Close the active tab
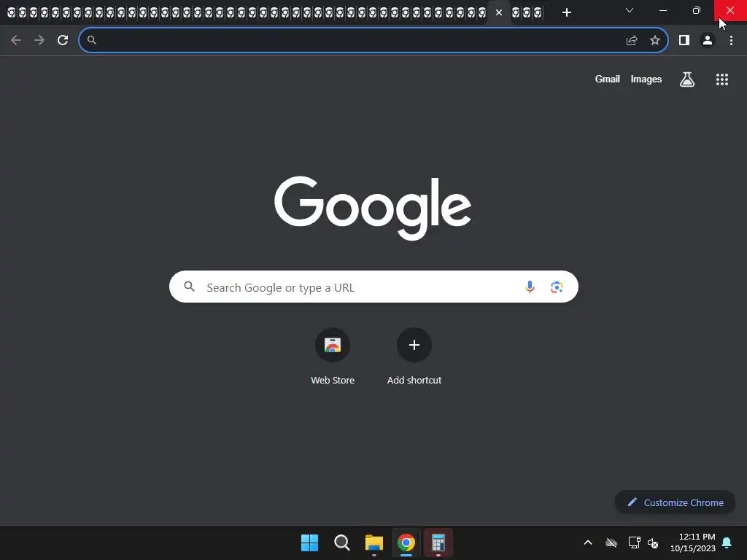The image size is (747, 560). point(499,13)
